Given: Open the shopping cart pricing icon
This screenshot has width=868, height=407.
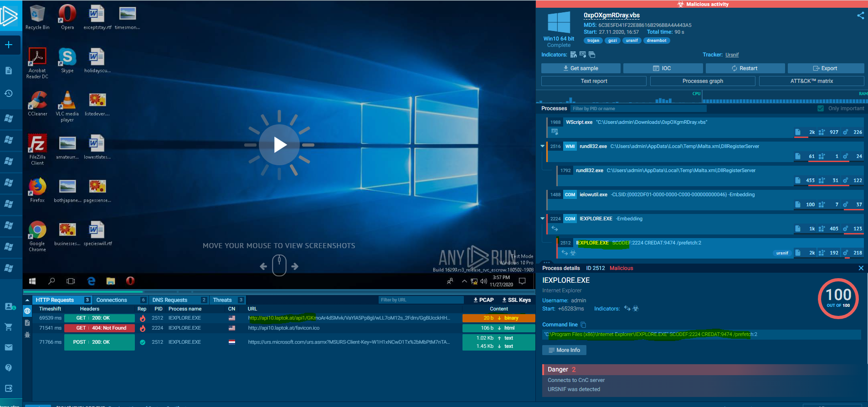Looking at the screenshot, I should click(9, 327).
